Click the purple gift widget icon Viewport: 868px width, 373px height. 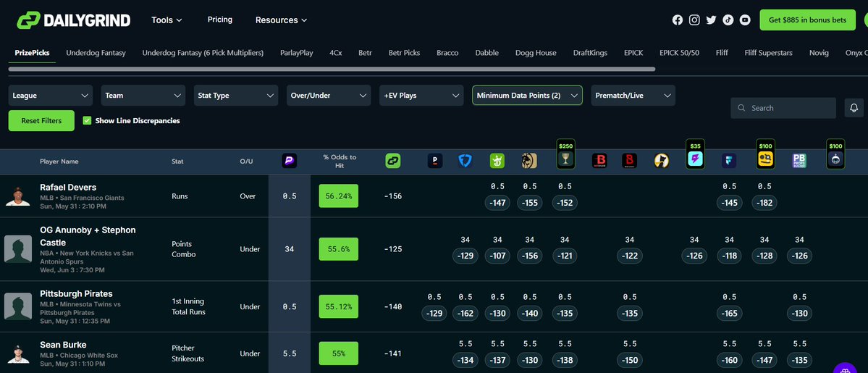point(845,369)
